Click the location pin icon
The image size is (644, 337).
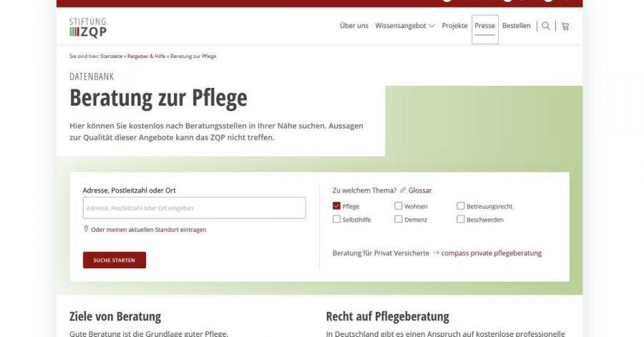(x=86, y=229)
